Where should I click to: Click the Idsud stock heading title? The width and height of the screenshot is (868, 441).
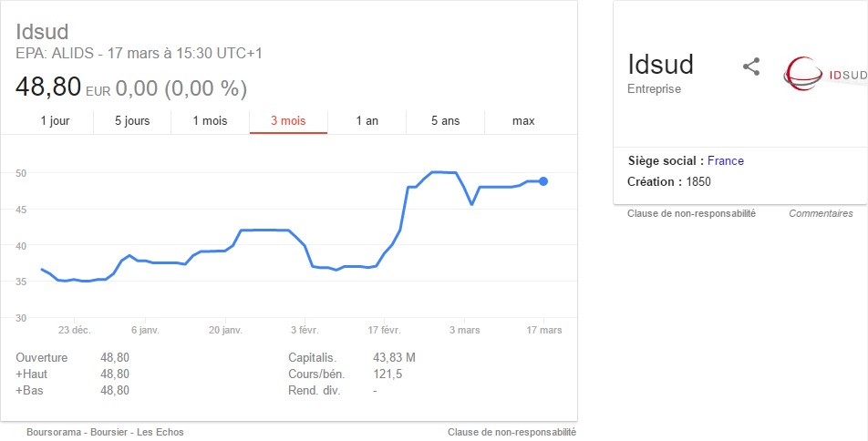(x=42, y=32)
